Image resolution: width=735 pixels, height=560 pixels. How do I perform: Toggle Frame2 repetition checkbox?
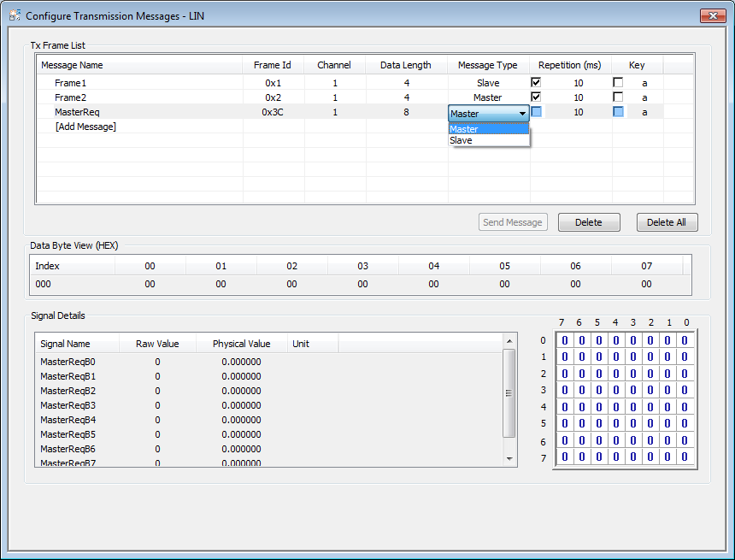536,97
